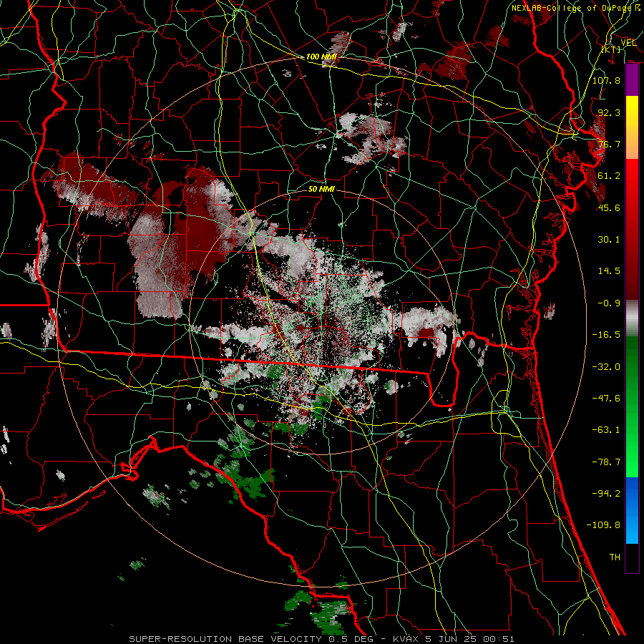The width and height of the screenshot is (644, 644).
Task: Click the TH legend label
Action: (615, 557)
